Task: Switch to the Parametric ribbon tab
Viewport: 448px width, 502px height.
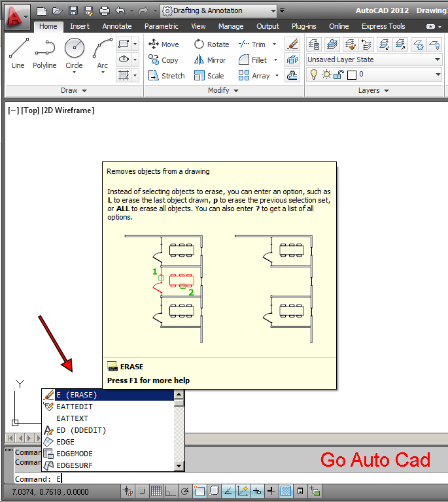Action: (x=161, y=26)
